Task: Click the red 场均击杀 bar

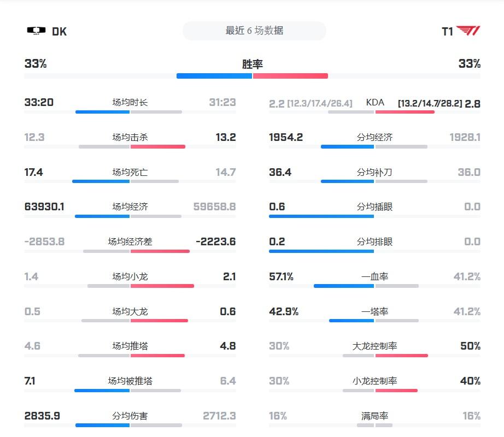Action: click(158, 146)
